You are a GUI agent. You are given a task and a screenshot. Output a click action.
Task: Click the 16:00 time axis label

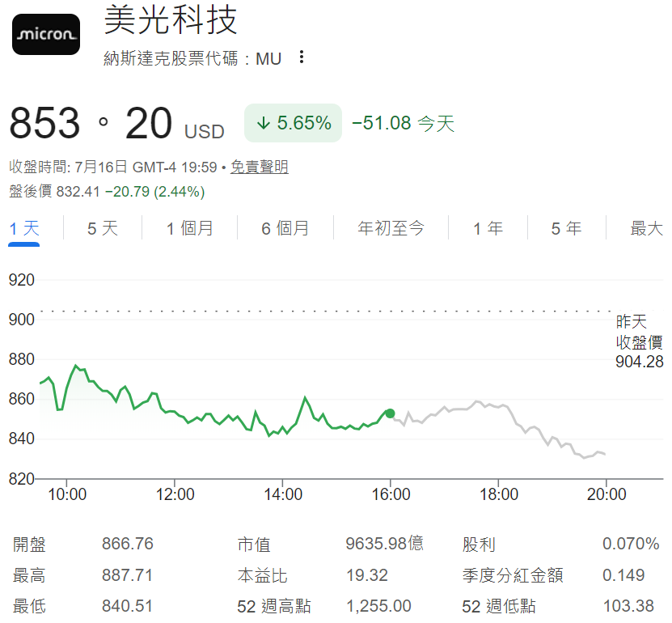391,494
